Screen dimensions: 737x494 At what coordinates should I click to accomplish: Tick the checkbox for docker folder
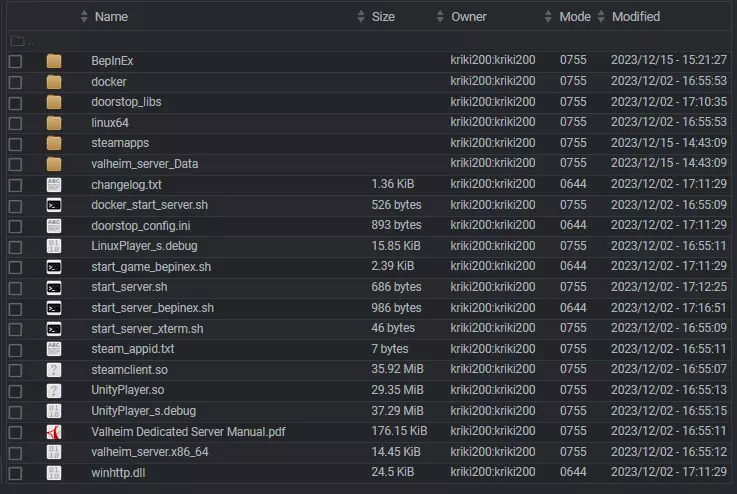(15, 82)
